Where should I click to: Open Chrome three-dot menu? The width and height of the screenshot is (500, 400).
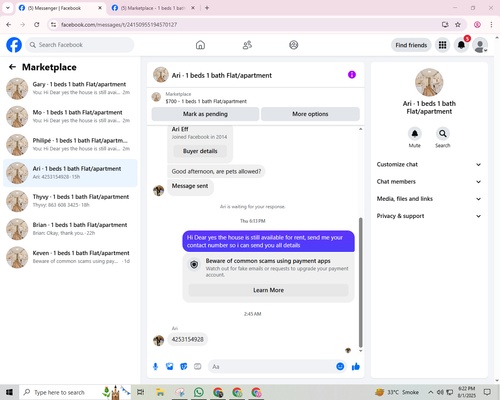click(x=491, y=25)
